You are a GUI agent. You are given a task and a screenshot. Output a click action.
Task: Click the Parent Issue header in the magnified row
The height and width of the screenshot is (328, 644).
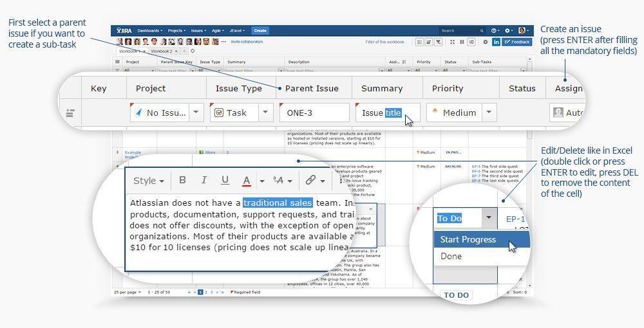[312, 89]
